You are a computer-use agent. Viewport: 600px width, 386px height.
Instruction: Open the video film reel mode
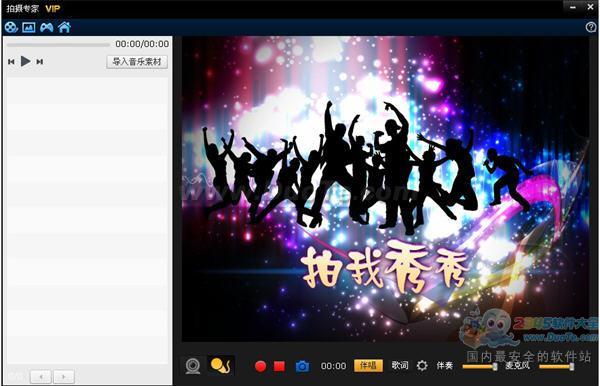tap(11, 27)
